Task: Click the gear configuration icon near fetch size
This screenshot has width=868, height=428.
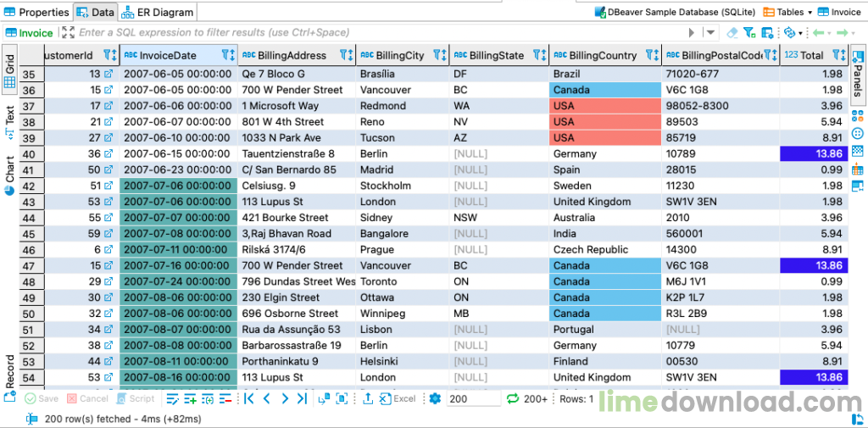Action: click(x=435, y=398)
